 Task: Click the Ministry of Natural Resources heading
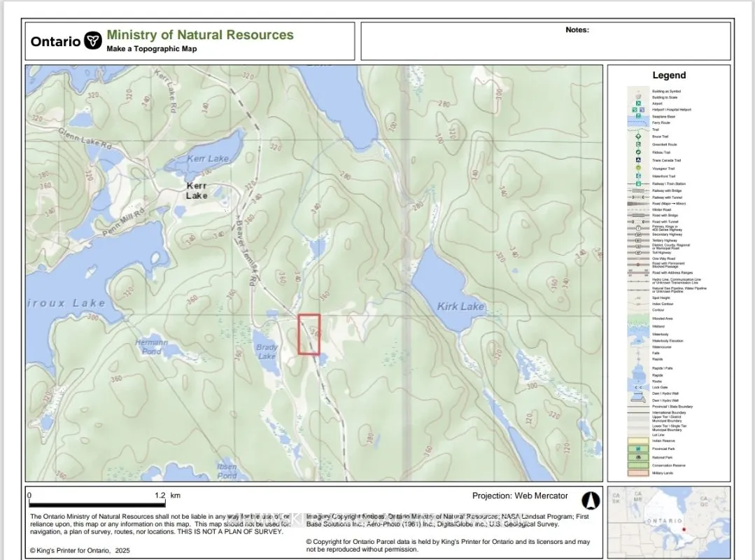point(200,35)
